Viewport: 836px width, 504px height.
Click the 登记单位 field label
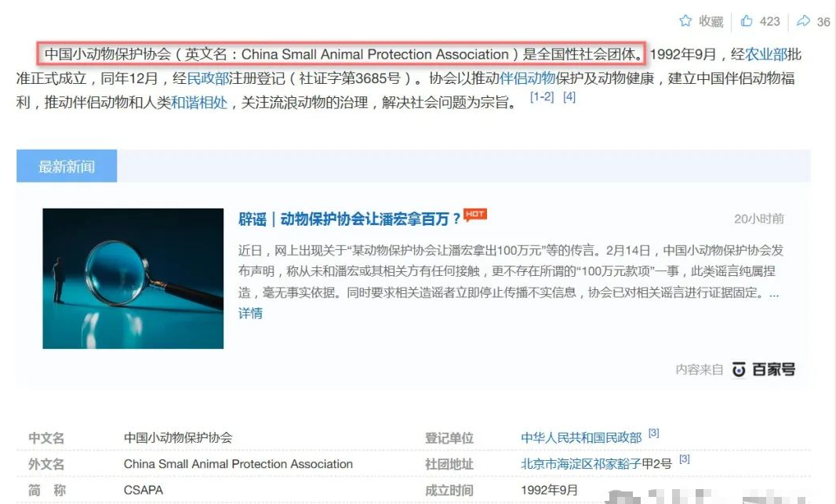click(449, 438)
